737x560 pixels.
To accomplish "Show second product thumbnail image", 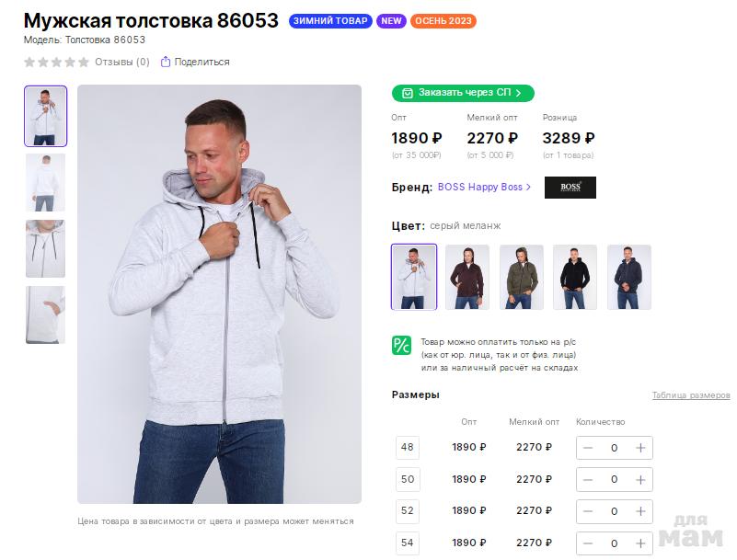I will (45, 182).
